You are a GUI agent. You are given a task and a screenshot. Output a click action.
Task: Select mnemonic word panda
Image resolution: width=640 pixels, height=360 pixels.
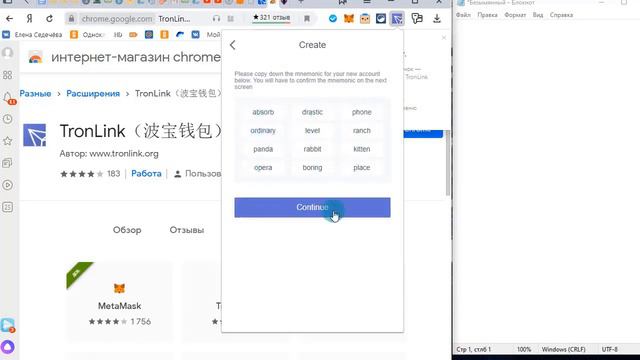263,149
